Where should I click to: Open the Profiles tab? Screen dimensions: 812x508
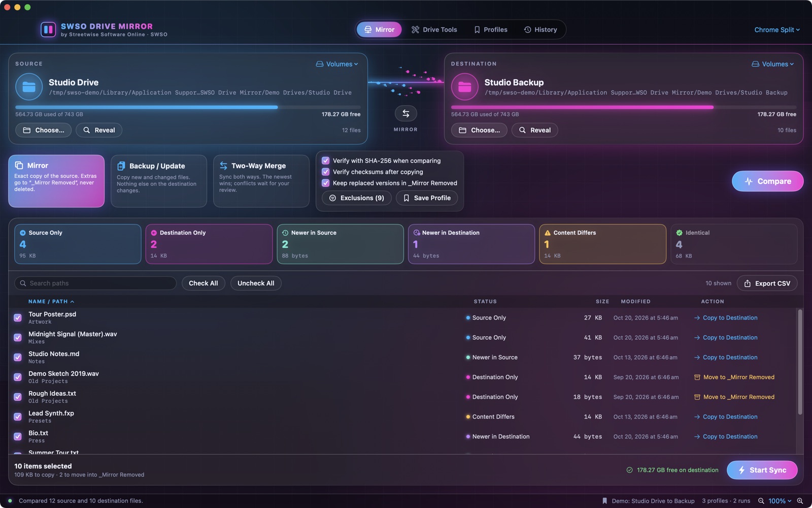[491, 29]
